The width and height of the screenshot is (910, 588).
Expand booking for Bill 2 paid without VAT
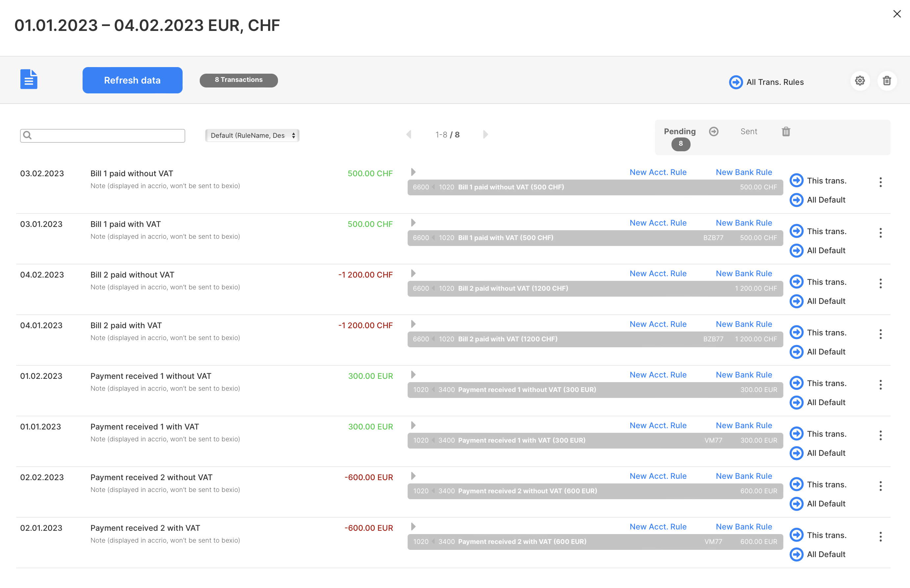click(413, 273)
